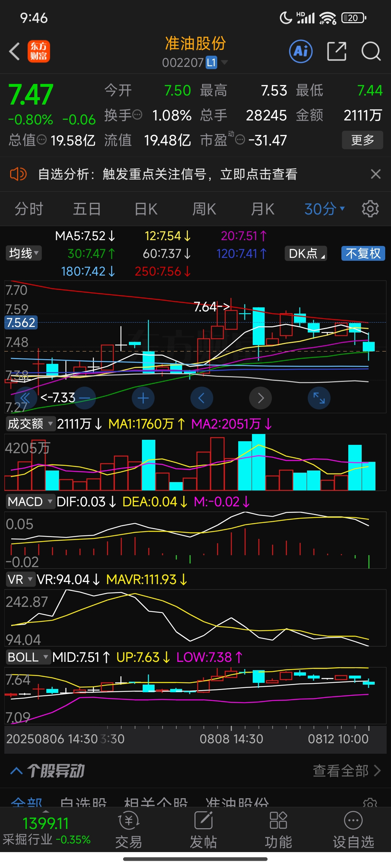
Task: Dismiss the 自选分析 notification banner
Action: (x=376, y=174)
